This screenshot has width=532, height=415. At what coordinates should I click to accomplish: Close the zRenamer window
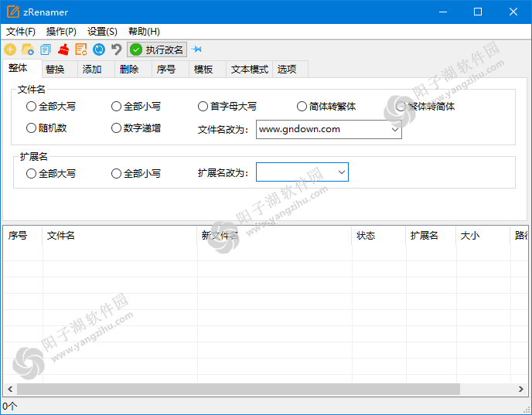(x=513, y=12)
